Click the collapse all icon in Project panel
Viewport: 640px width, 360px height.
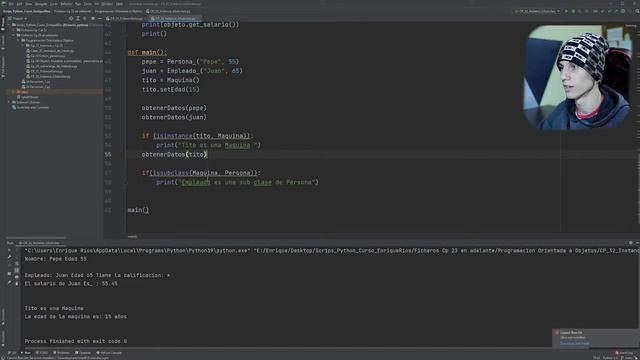(x=85, y=18)
